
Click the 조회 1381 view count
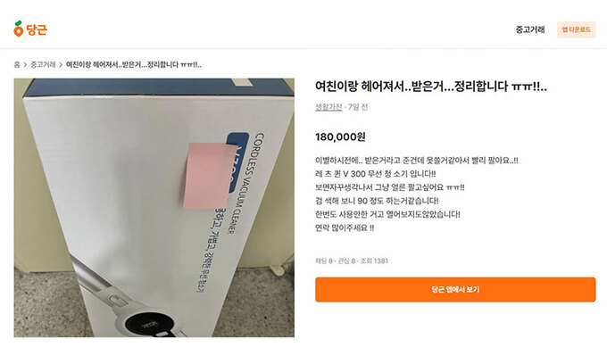(x=374, y=261)
